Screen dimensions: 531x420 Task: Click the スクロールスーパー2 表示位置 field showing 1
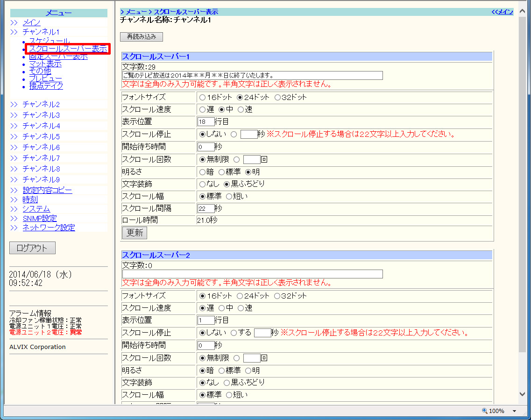coord(206,320)
